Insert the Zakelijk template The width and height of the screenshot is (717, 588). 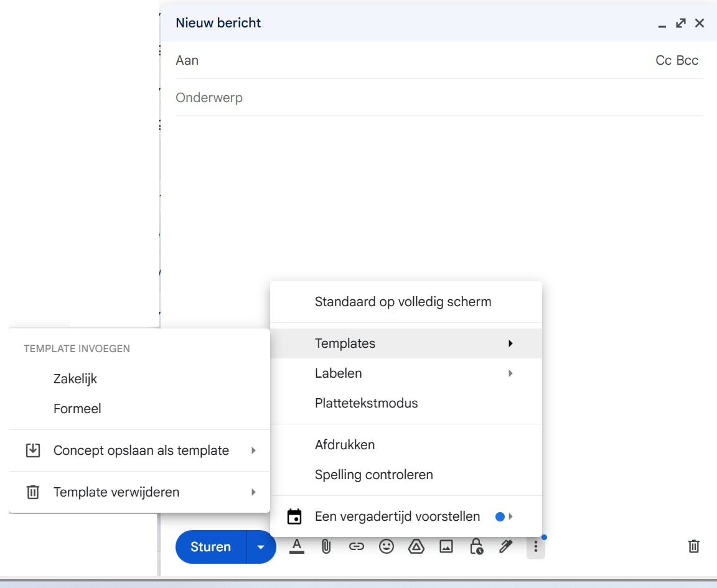(76, 379)
